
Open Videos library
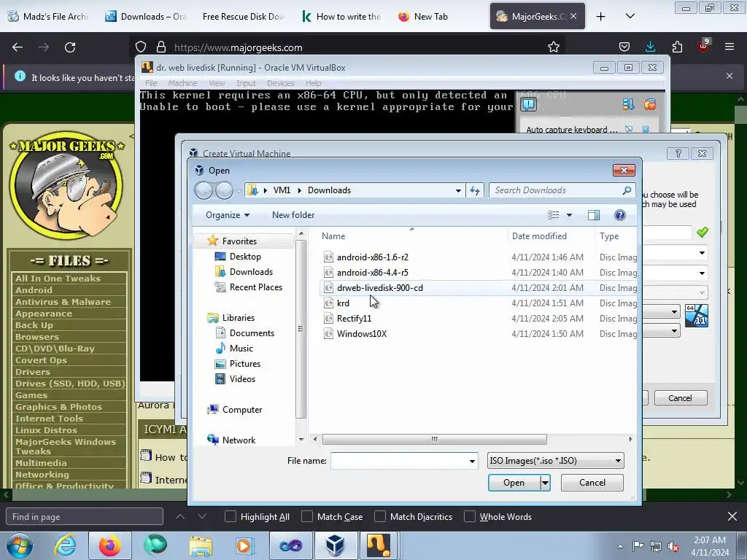(242, 378)
